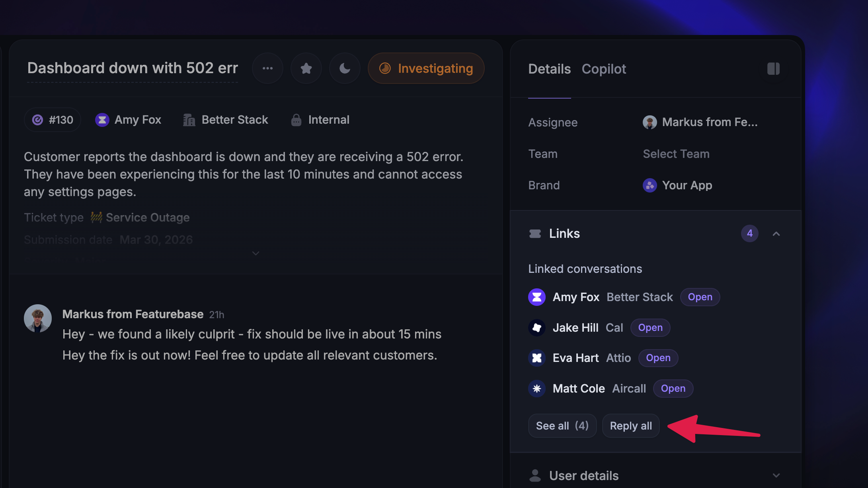
Task: Open Jake Hill linked conversation
Action: point(575,328)
